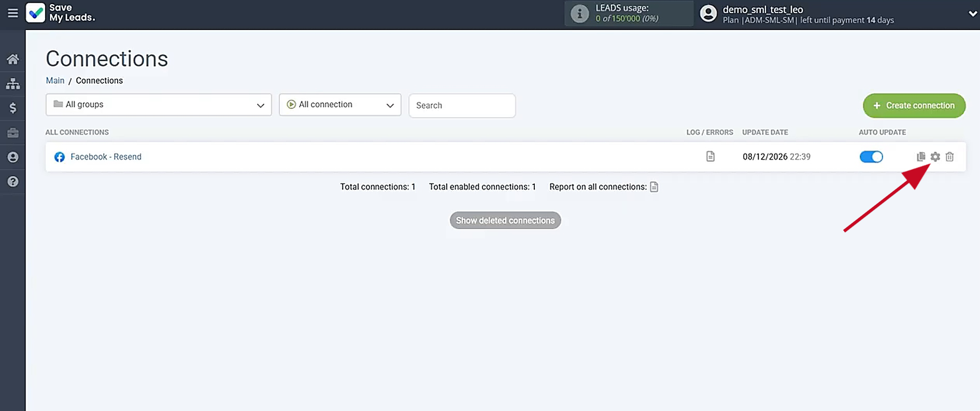Screen dimensions: 980x411
Task: Click the Total connections: 1 text
Action: coord(378,187)
